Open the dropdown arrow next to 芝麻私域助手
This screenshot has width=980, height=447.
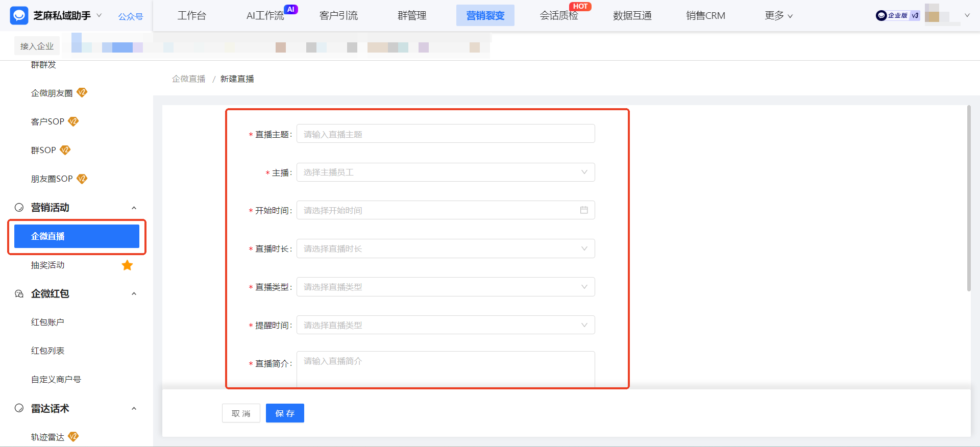pos(99,15)
